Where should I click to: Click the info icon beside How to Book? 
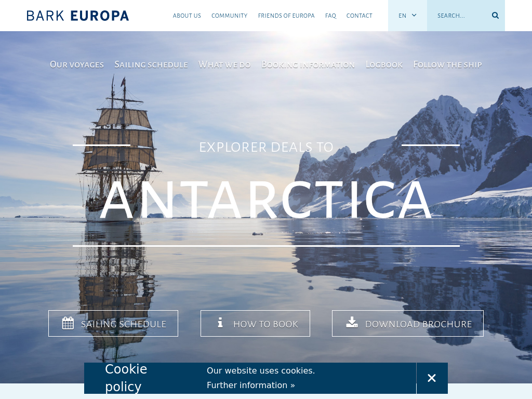[x=220, y=322]
